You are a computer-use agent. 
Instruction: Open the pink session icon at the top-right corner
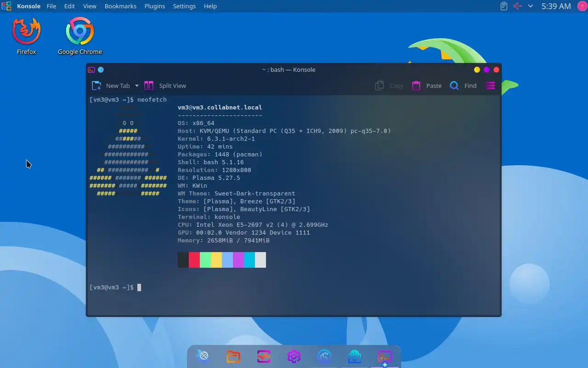pos(582,6)
